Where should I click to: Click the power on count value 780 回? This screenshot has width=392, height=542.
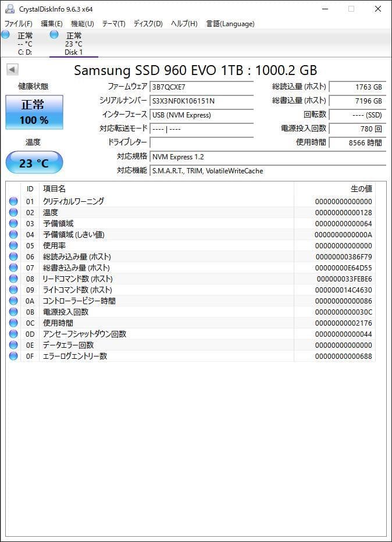point(358,129)
